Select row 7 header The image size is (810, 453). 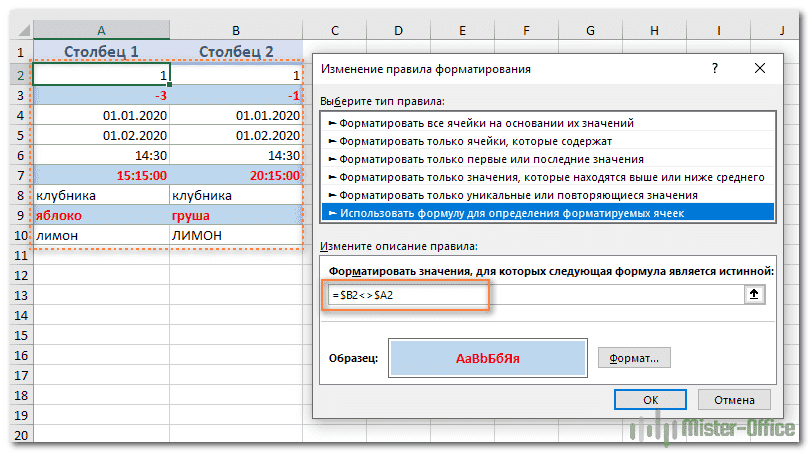coord(16,174)
